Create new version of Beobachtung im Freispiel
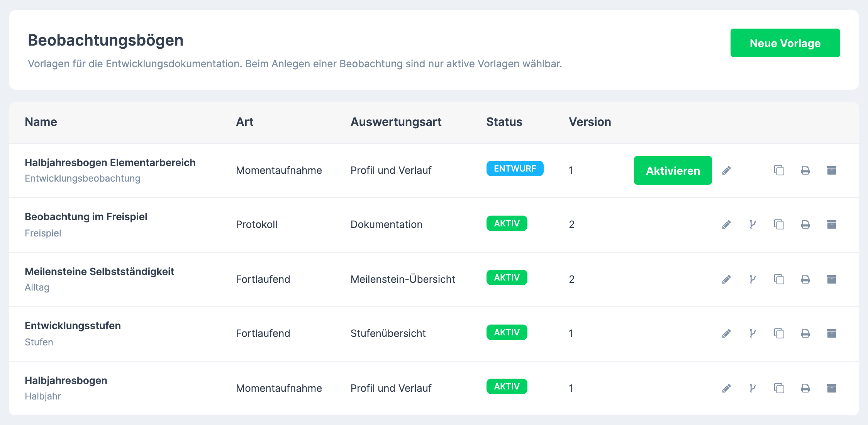This screenshot has width=868, height=425. pos(753,224)
